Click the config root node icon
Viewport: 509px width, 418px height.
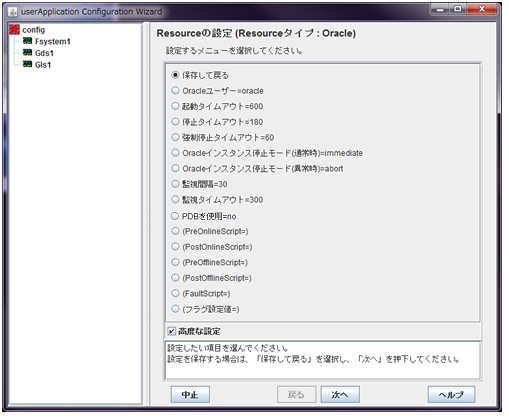[14, 30]
